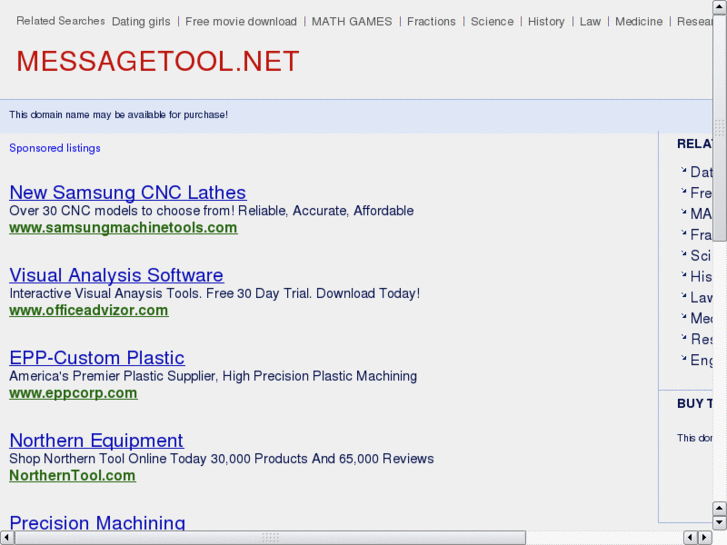The height and width of the screenshot is (545, 727).
Task: Select Medicine related search in top bar
Action: point(639,21)
